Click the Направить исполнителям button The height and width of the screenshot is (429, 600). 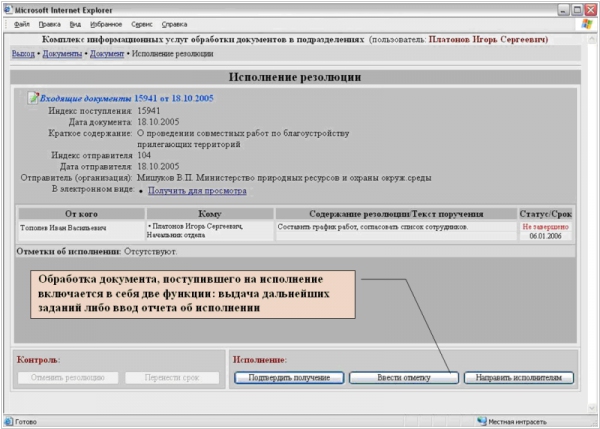click(519, 378)
